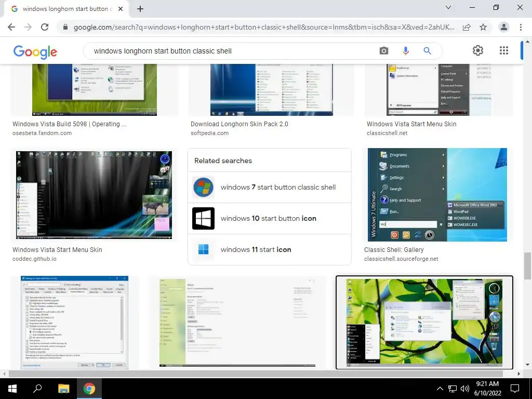The height and width of the screenshot is (399, 532).
Task: Open a new tab
Action: pos(140,9)
